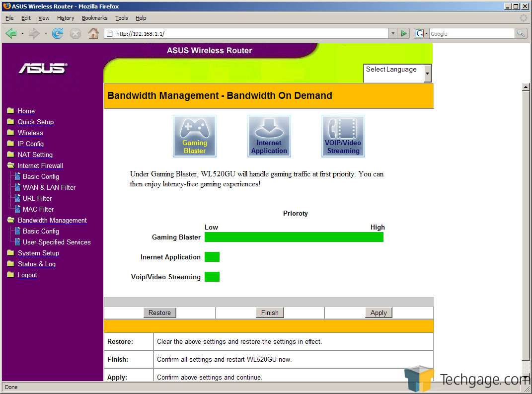The width and height of the screenshot is (532, 394).
Task: Open the History menu
Action: [66, 18]
